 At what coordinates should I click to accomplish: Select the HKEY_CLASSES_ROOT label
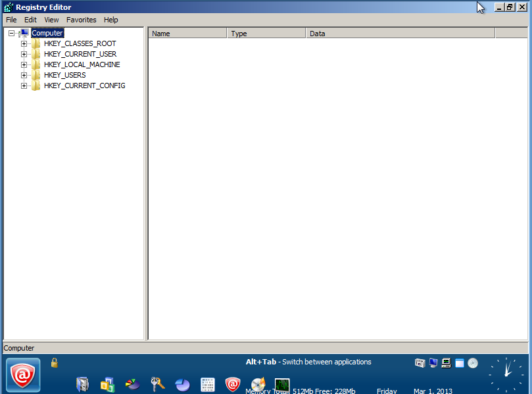point(80,43)
